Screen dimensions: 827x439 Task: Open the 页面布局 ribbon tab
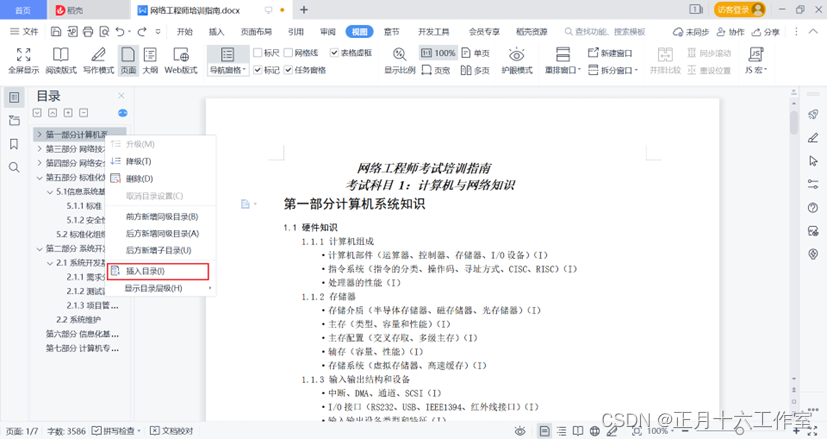257,31
